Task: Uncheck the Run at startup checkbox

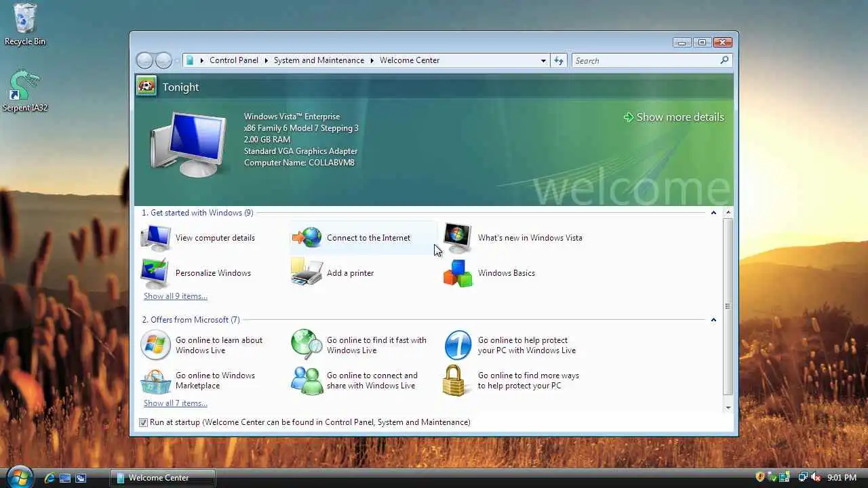Action: coord(143,422)
